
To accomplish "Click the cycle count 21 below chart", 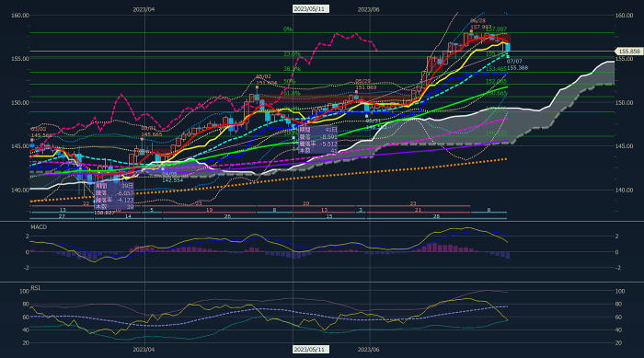I will 418,210.
